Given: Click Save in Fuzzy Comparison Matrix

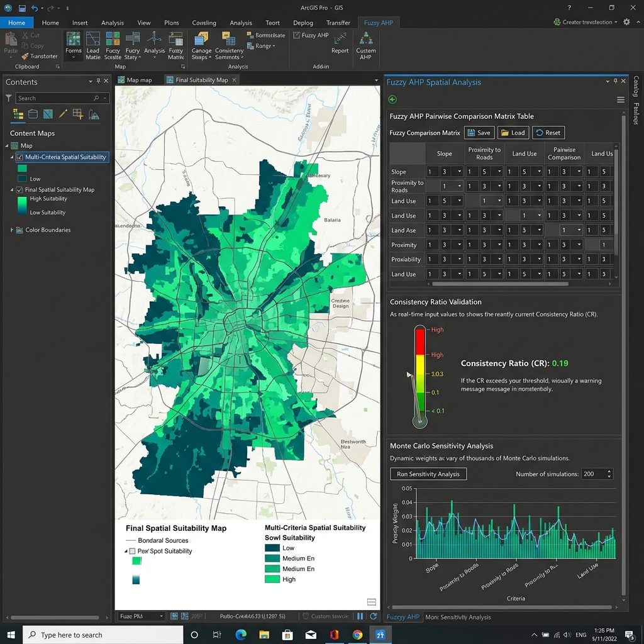Looking at the screenshot, I should [479, 133].
